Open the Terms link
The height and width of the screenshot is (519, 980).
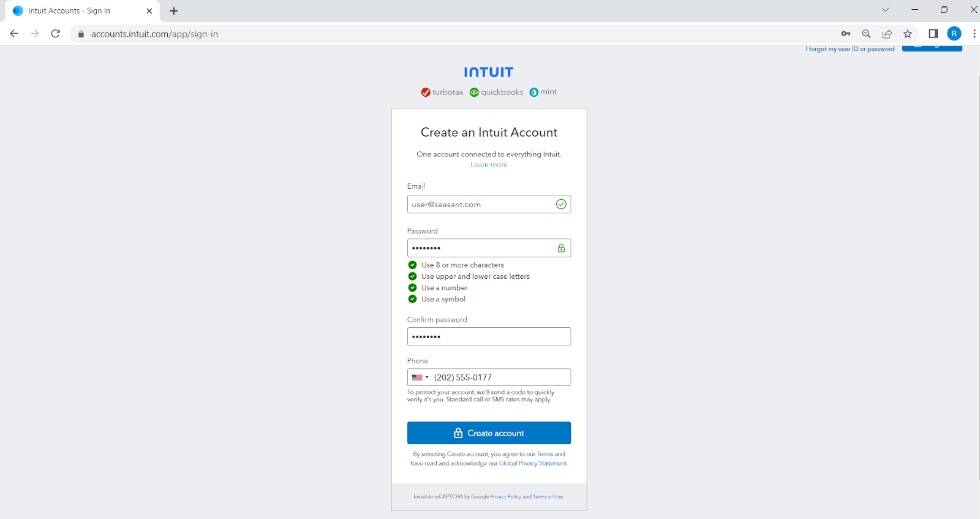(x=545, y=454)
